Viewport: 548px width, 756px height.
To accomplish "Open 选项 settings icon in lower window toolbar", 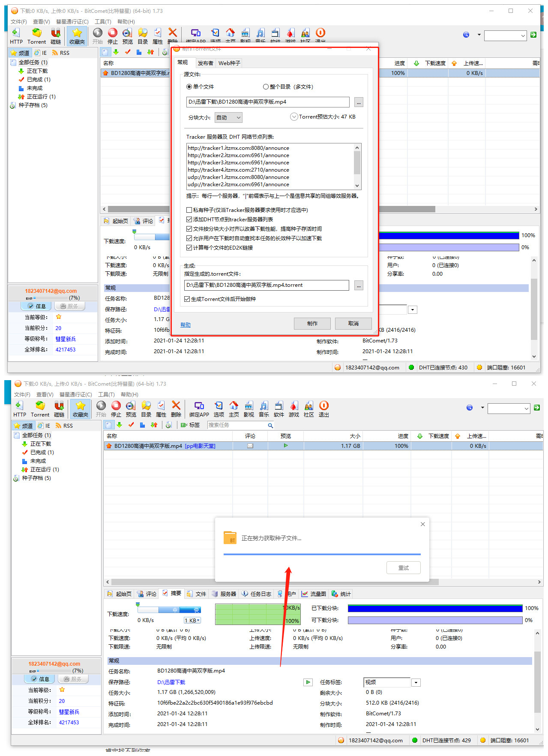I will 219,408.
